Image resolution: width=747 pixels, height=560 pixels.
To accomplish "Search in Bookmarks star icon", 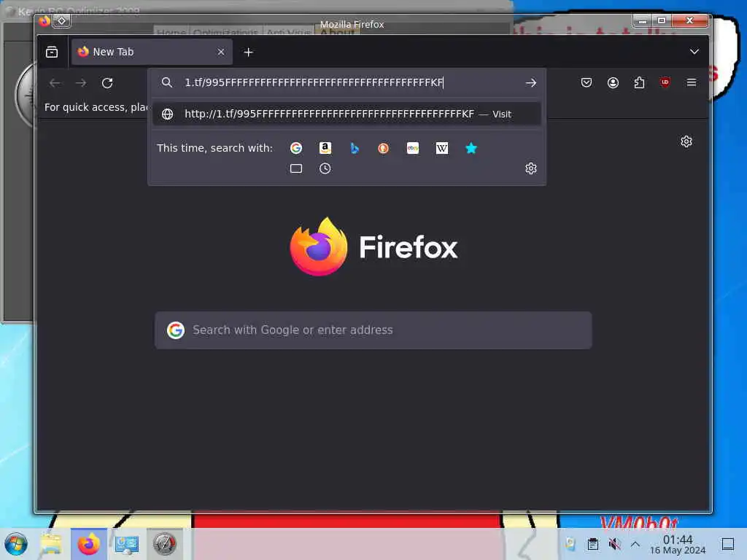I will tap(471, 148).
